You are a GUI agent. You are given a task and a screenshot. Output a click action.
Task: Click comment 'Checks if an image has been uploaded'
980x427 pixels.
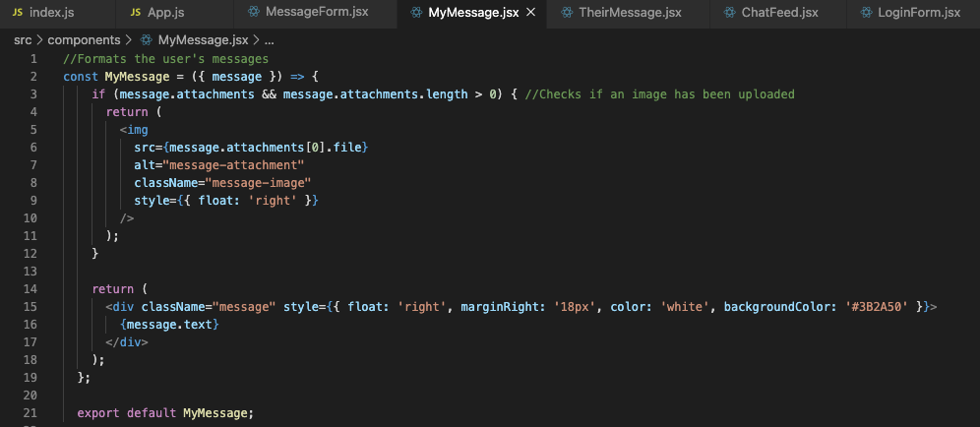659,94
